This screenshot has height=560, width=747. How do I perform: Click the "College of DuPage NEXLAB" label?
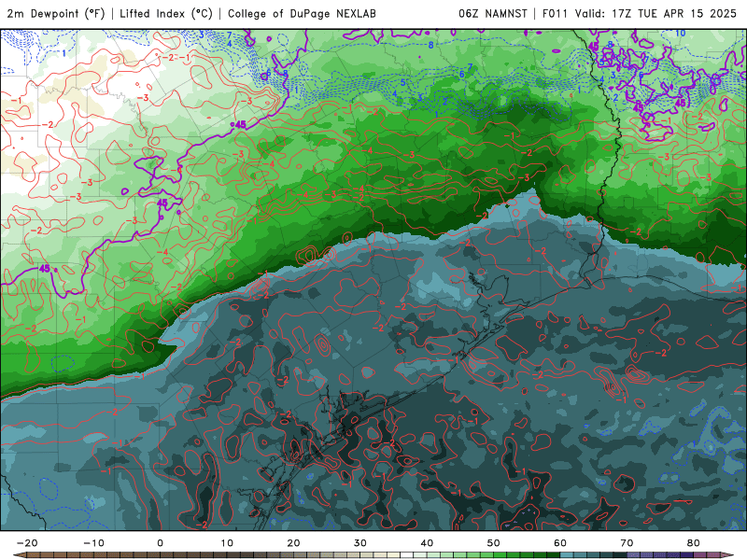pyautogui.click(x=302, y=14)
